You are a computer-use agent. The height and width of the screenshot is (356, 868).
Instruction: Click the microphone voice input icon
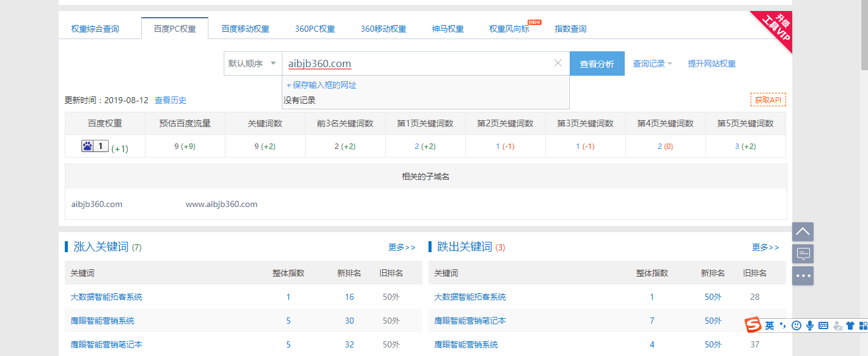810,325
